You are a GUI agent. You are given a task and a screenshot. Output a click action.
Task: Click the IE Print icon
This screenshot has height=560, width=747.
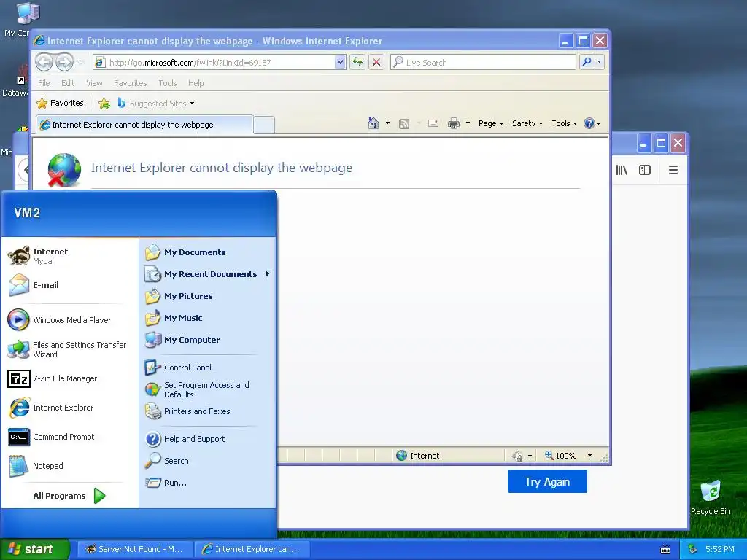pyautogui.click(x=454, y=123)
